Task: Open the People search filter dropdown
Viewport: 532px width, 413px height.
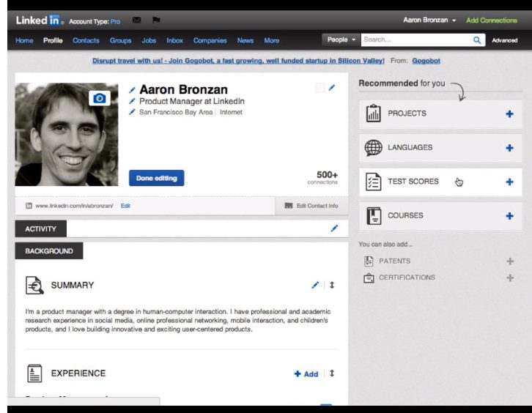Action: tap(341, 40)
